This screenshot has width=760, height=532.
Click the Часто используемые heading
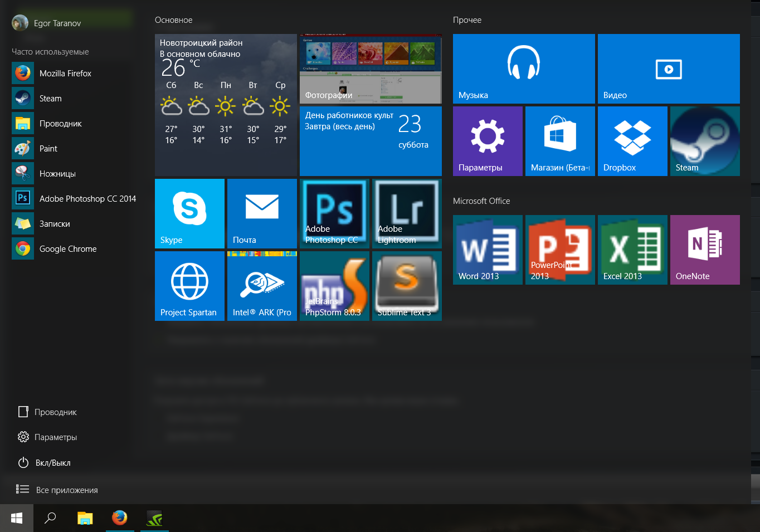click(x=50, y=52)
